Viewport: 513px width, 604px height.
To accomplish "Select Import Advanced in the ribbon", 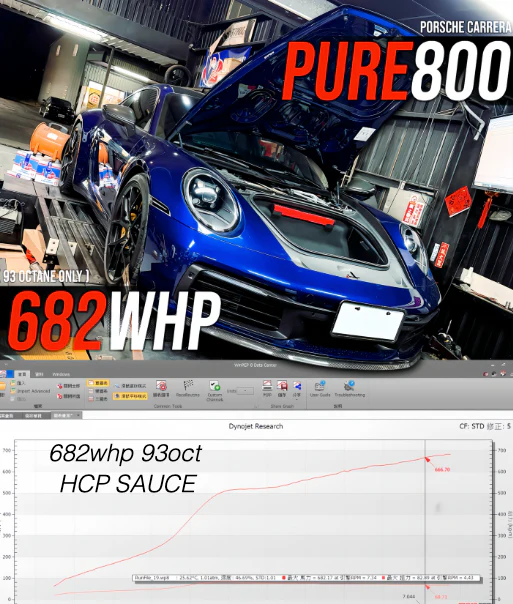I will click(x=30, y=391).
